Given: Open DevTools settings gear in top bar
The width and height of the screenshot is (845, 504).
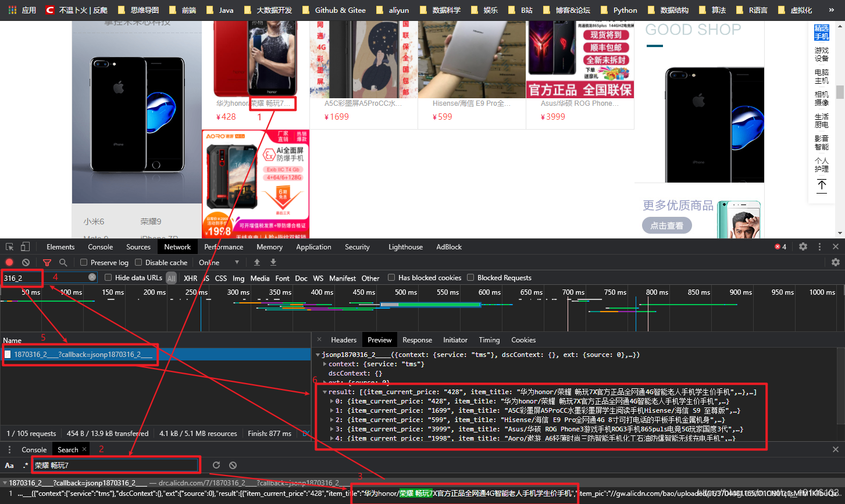Looking at the screenshot, I should pyautogui.click(x=803, y=246).
